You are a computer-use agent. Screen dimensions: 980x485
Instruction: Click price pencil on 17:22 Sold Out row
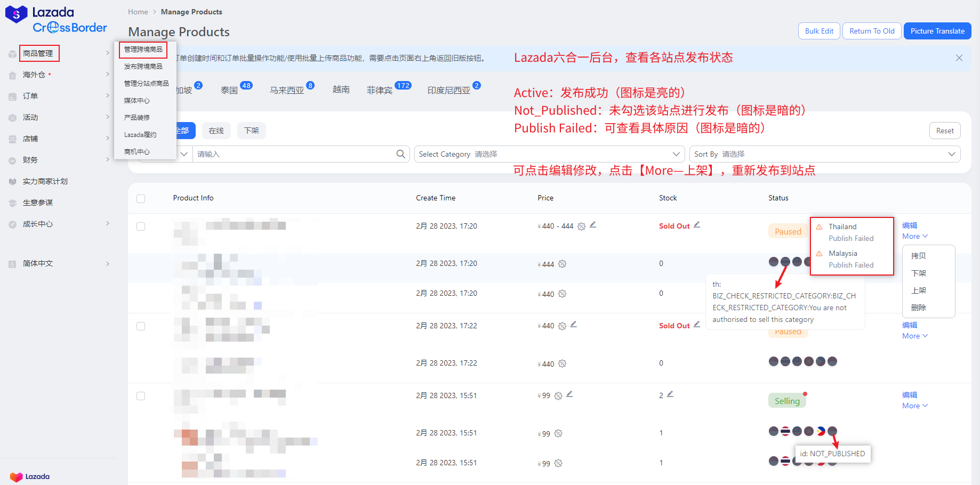point(574,324)
